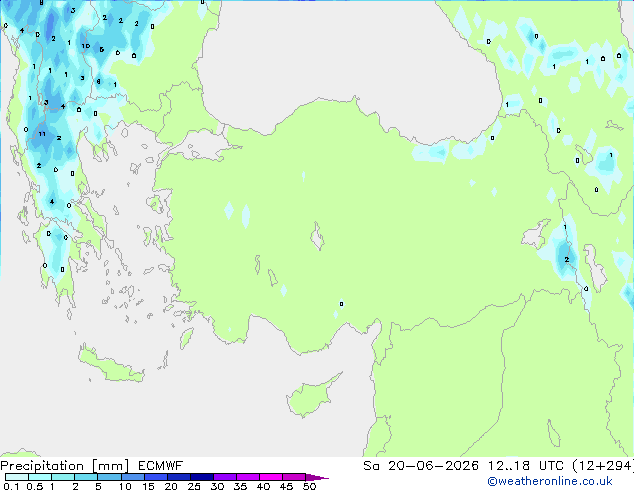Click the island of Crete on the map

(x=111, y=366)
